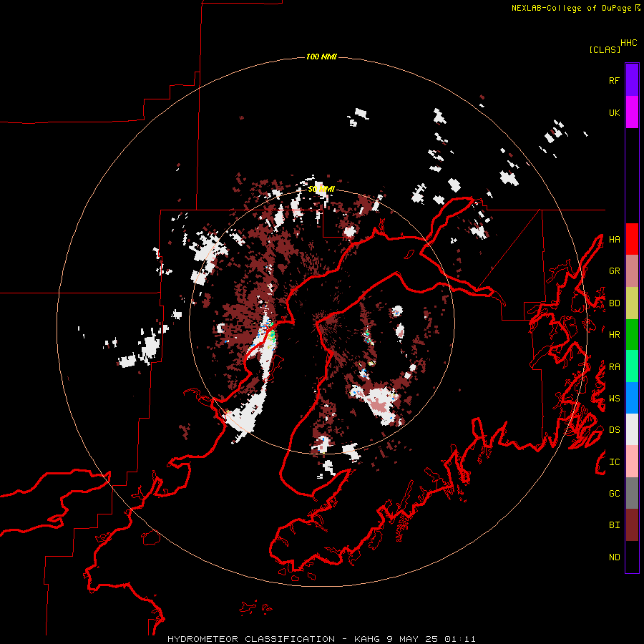Image resolution: width=644 pixels, height=644 pixels.
Task: Click the DS legend label
Action: click(614, 429)
